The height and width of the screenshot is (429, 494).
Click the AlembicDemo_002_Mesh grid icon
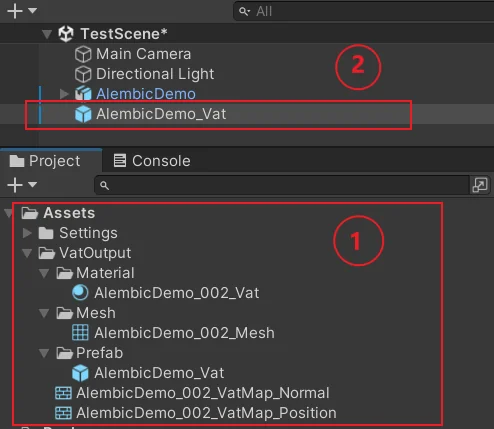80,333
